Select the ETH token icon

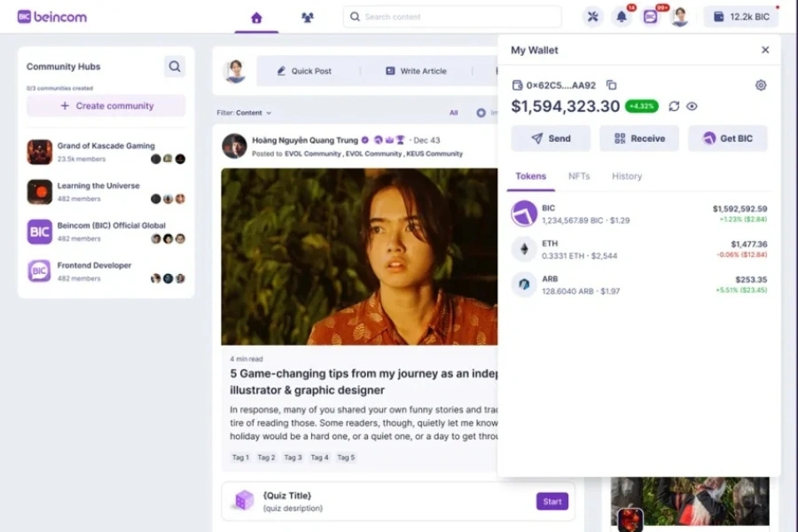pyautogui.click(x=524, y=249)
